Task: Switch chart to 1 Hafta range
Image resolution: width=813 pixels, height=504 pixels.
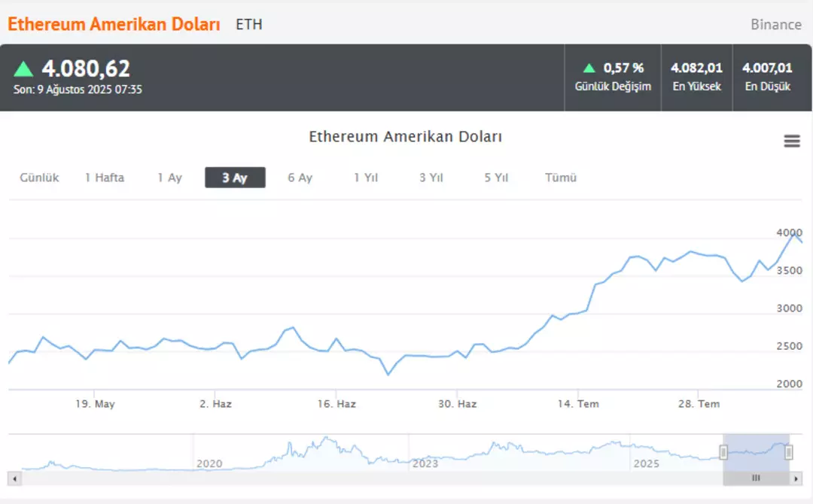Action: [x=105, y=178]
